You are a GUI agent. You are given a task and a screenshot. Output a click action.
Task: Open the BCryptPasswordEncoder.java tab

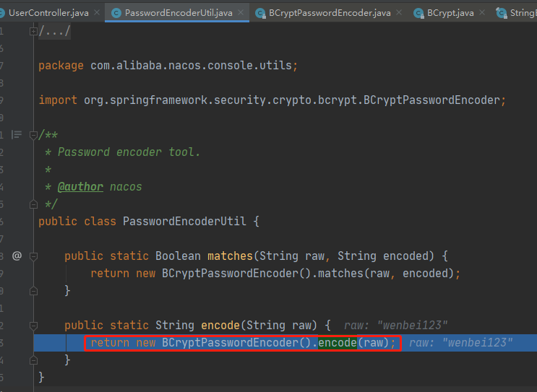pyautogui.click(x=330, y=13)
